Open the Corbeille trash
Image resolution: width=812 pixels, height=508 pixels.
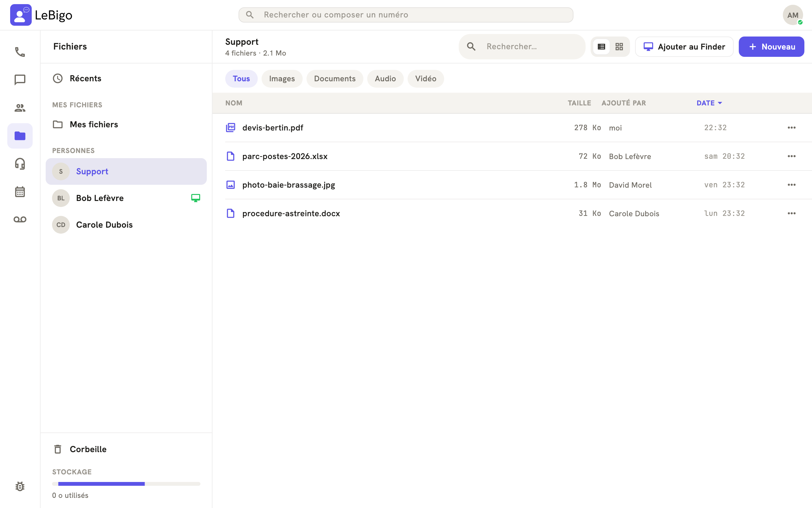click(126, 449)
